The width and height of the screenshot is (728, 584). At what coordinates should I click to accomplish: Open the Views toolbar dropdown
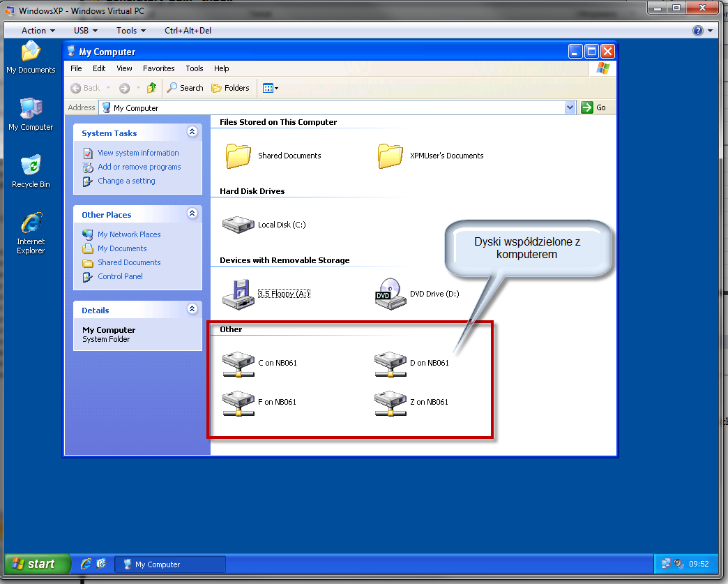[x=271, y=89]
